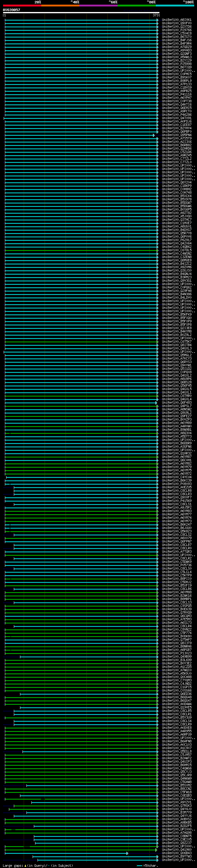Select label UniRef100_A4RVW0
The height and width of the screenshot is (868, 197).
pyautogui.click(x=176, y=426)
